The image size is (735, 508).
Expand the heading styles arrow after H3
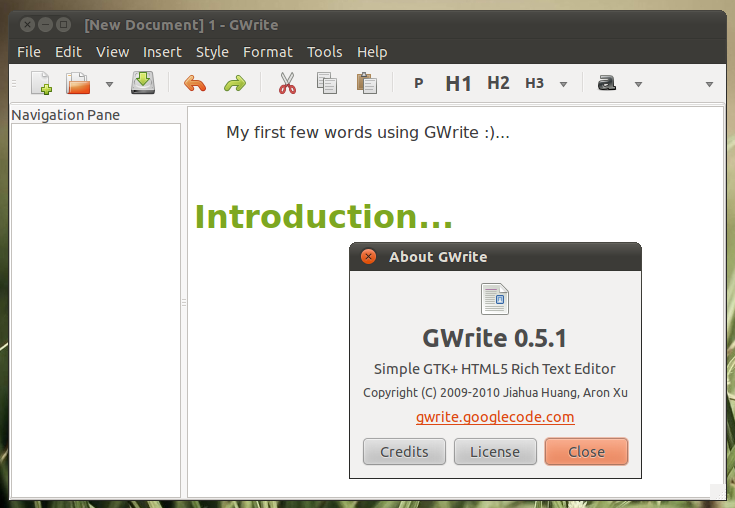[563, 84]
